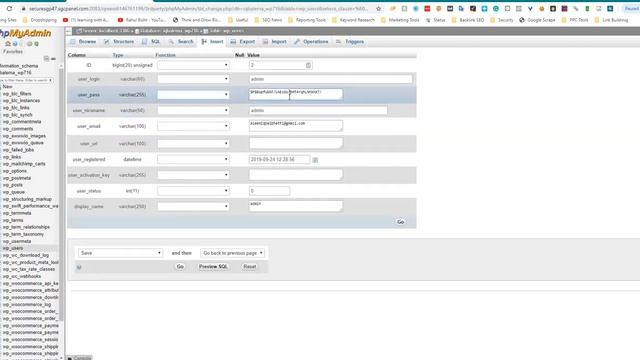The height and width of the screenshot is (360, 640).
Task: Open the 'Go back to previous page' dropdown
Action: (232, 253)
